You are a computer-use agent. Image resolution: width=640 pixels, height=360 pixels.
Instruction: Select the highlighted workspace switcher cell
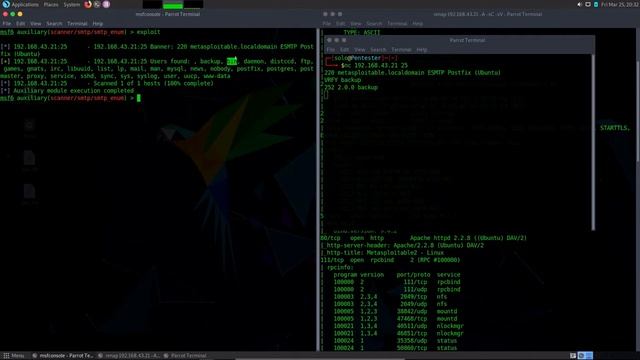pos(582,356)
